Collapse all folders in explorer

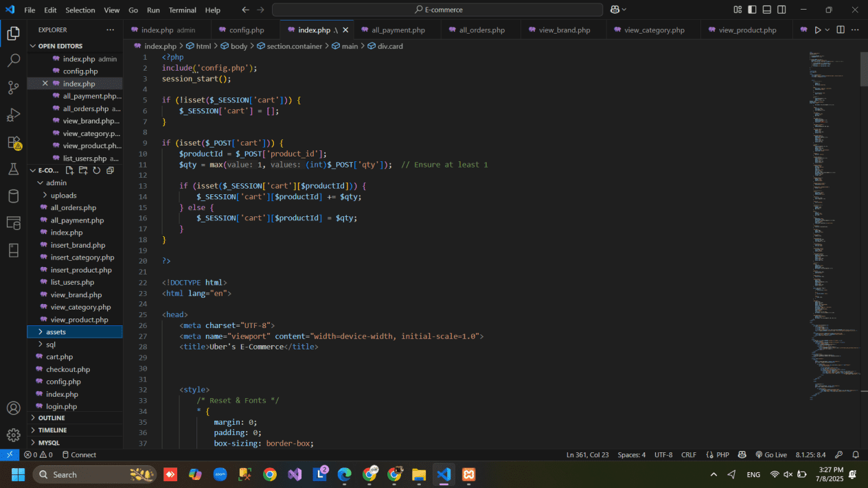click(110, 170)
